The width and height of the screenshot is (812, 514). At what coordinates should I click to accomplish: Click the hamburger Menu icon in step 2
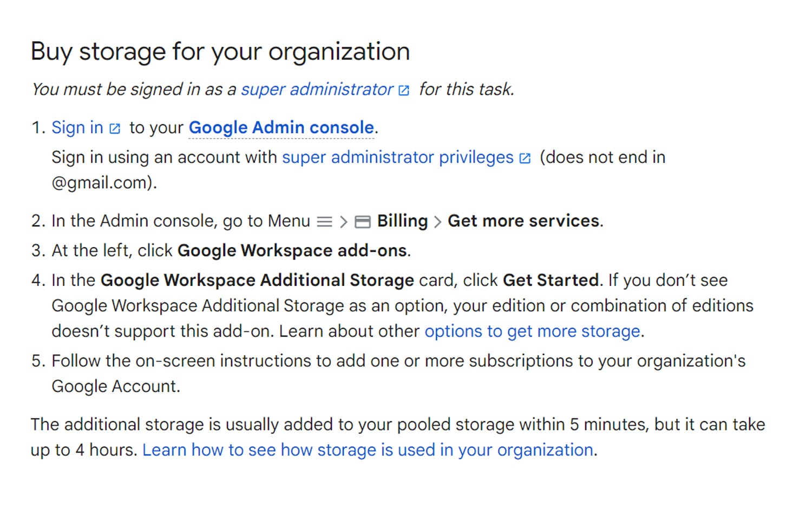[325, 221]
